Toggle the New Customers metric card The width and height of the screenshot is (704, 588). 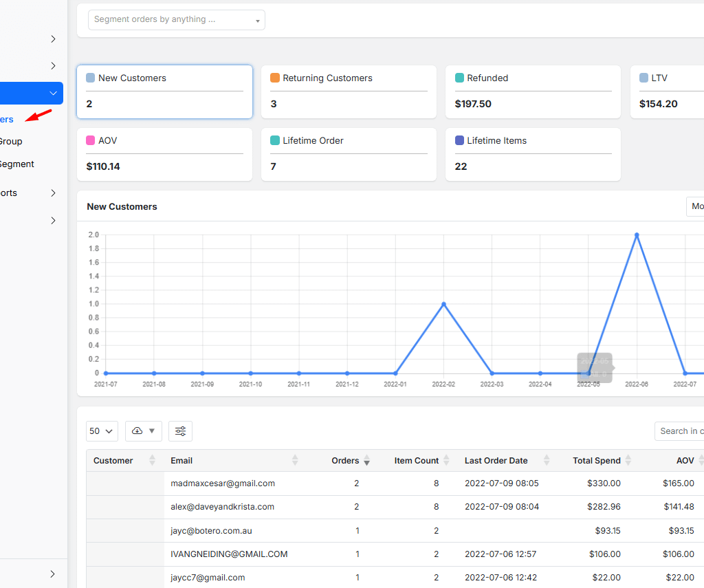[x=164, y=91]
